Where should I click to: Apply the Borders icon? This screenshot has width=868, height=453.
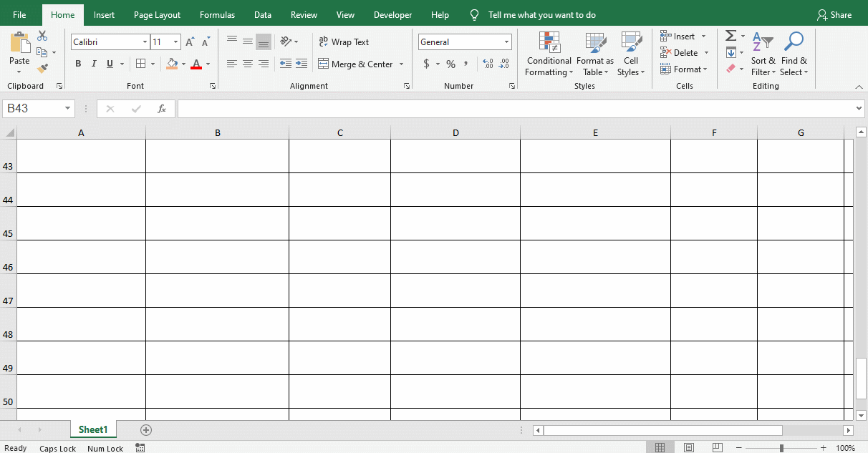click(141, 64)
